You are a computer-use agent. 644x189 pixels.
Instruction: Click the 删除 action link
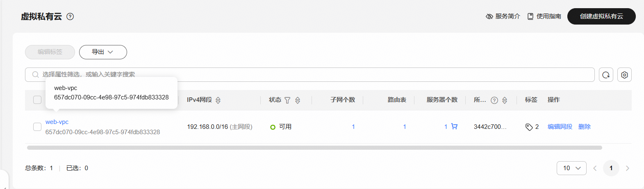585,127
